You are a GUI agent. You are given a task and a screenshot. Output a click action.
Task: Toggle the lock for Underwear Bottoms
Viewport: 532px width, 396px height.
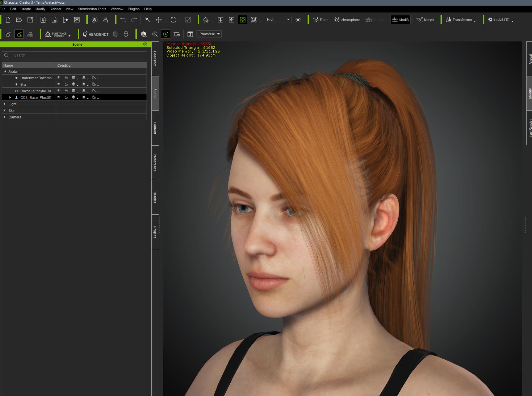(x=66, y=78)
